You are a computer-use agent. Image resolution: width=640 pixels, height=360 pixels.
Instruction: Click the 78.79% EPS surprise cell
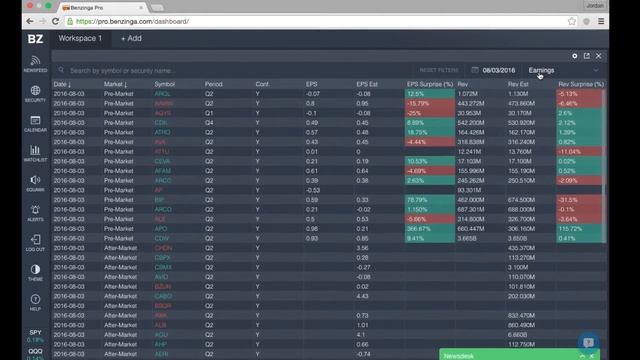coord(430,200)
